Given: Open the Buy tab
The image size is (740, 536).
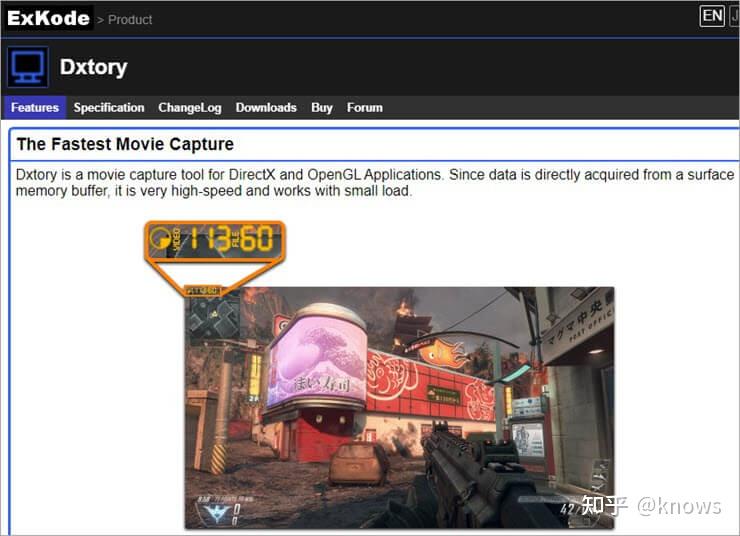Looking at the screenshot, I should [x=322, y=108].
